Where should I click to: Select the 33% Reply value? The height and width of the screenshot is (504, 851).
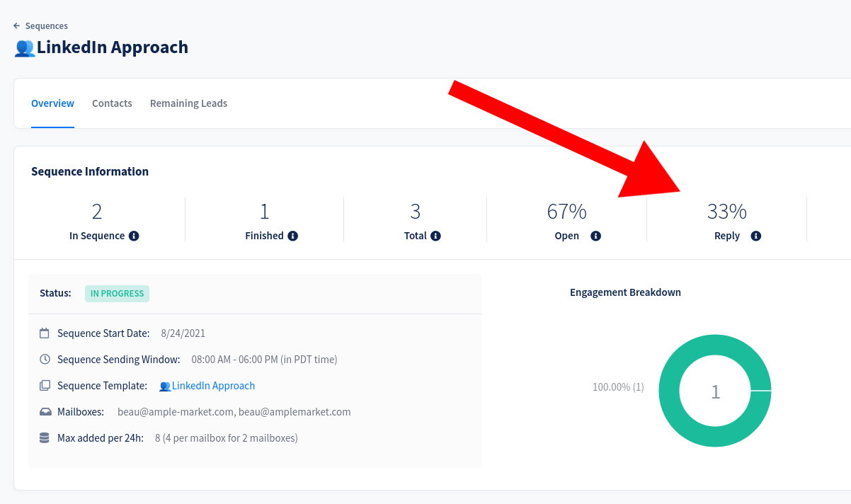click(727, 211)
